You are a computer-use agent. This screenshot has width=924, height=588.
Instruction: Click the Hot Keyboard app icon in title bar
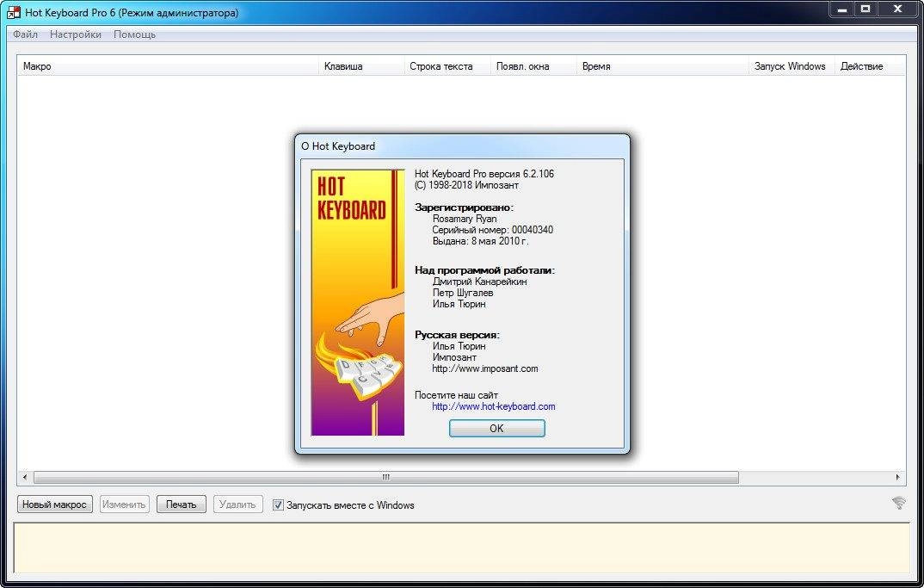pyautogui.click(x=14, y=12)
